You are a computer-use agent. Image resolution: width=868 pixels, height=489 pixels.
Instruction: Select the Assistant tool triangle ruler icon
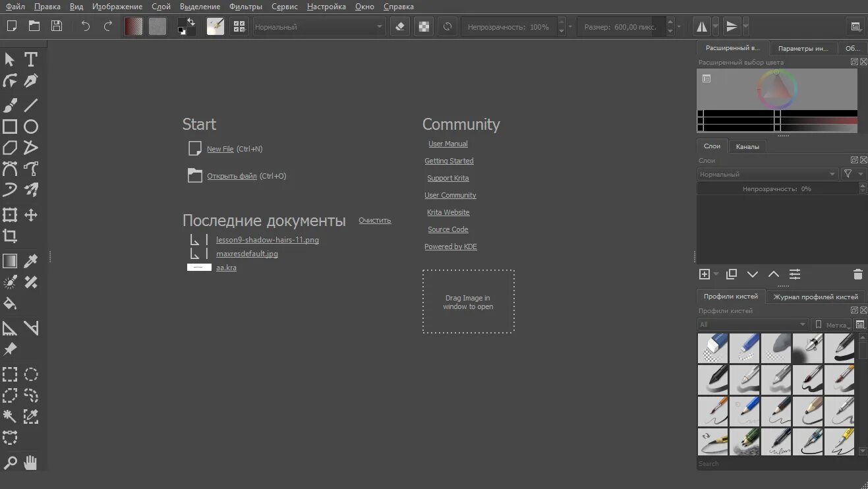[10, 328]
